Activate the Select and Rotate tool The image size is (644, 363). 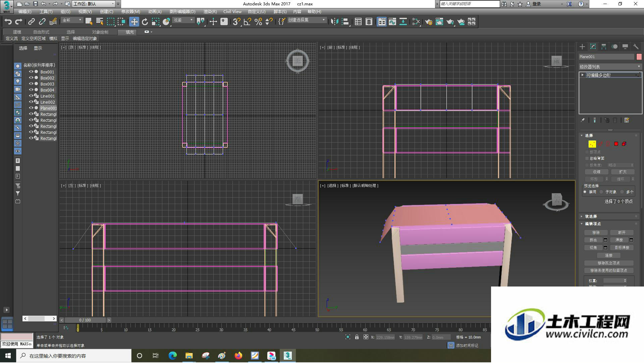[145, 22]
